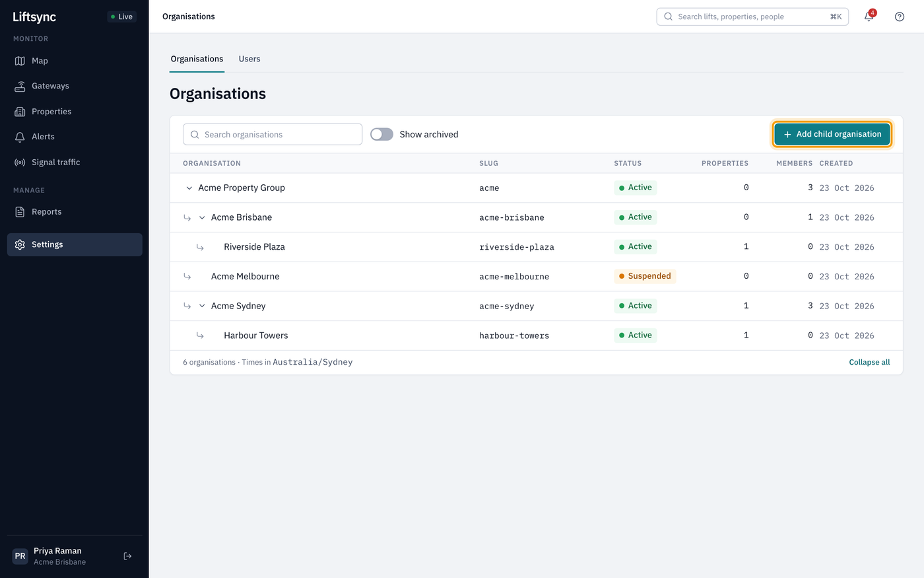
Task: Collapse the Acme Sydney chevron
Action: click(x=202, y=306)
